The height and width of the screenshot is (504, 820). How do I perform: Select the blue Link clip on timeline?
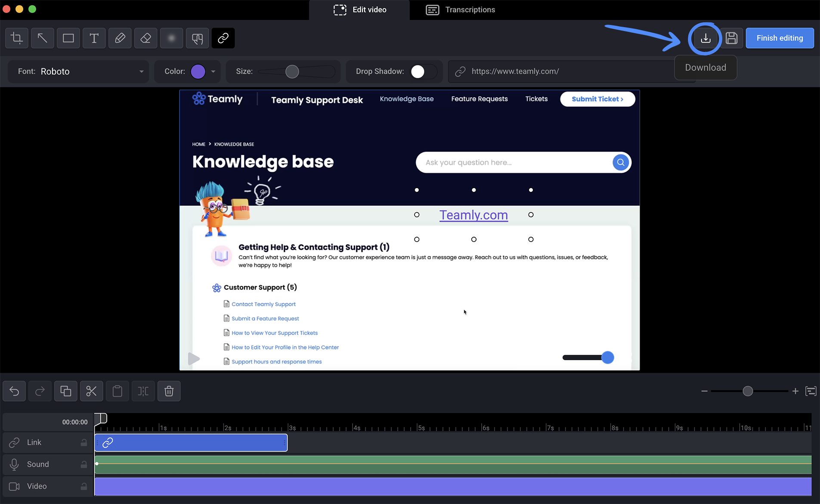[191, 442]
